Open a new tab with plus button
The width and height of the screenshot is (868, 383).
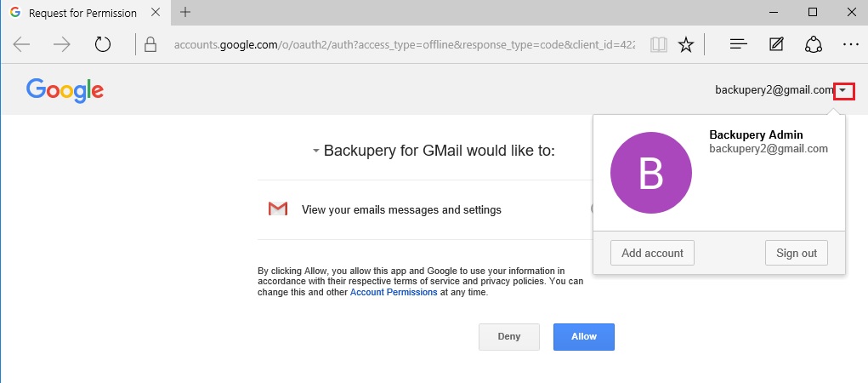185,12
